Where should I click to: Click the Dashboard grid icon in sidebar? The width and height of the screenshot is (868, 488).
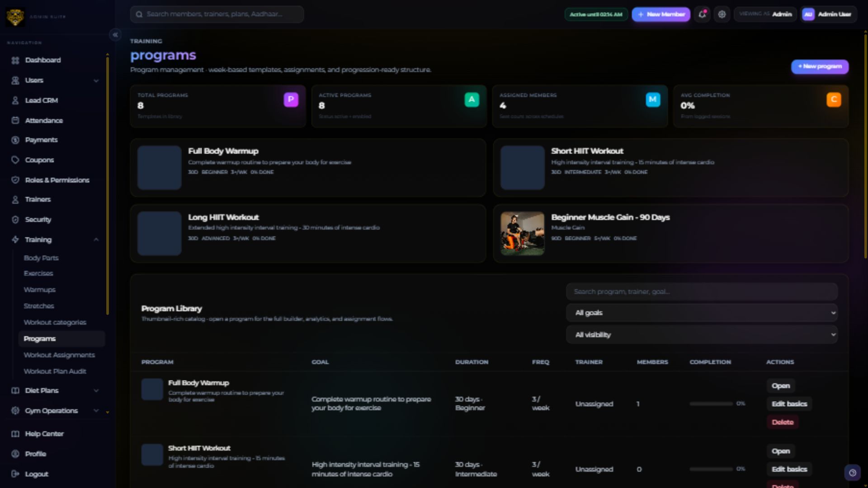click(x=15, y=60)
